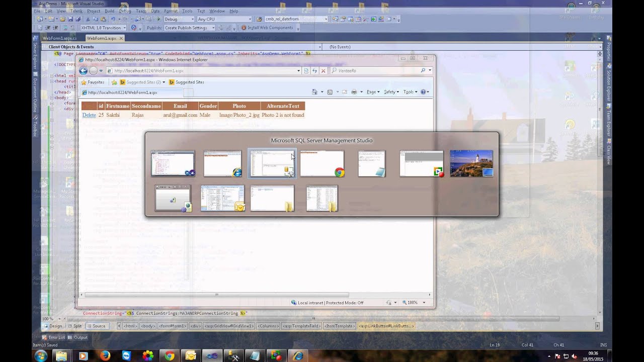Click IE compatibility view icon
This screenshot has height=362, width=644.
[306, 71]
